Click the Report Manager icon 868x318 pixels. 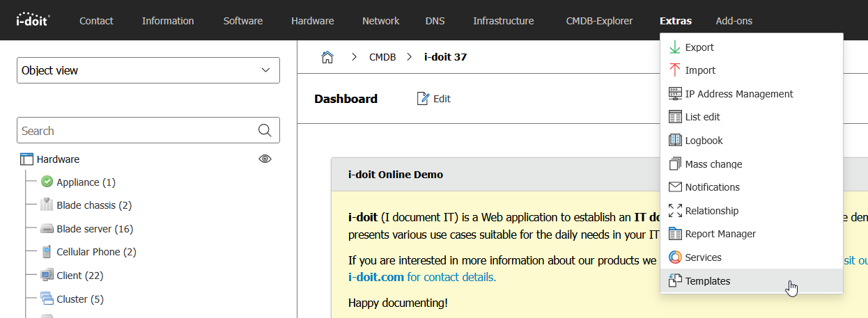[x=674, y=234]
